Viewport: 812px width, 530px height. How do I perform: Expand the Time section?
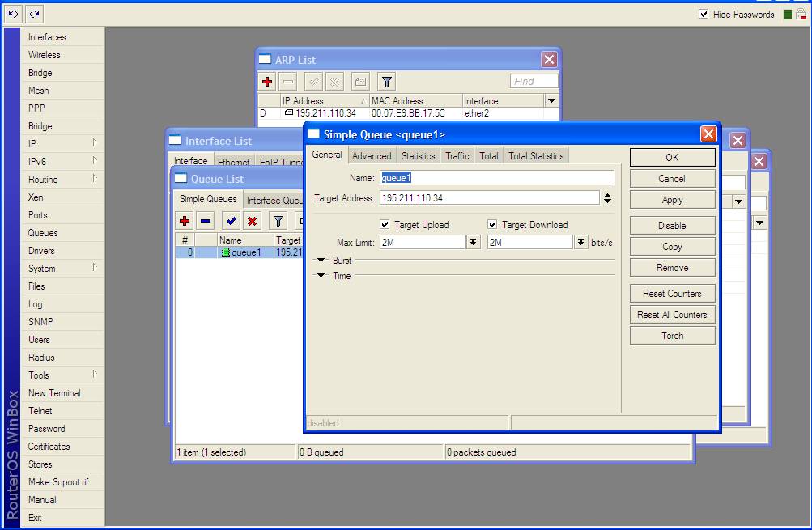(x=321, y=276)
